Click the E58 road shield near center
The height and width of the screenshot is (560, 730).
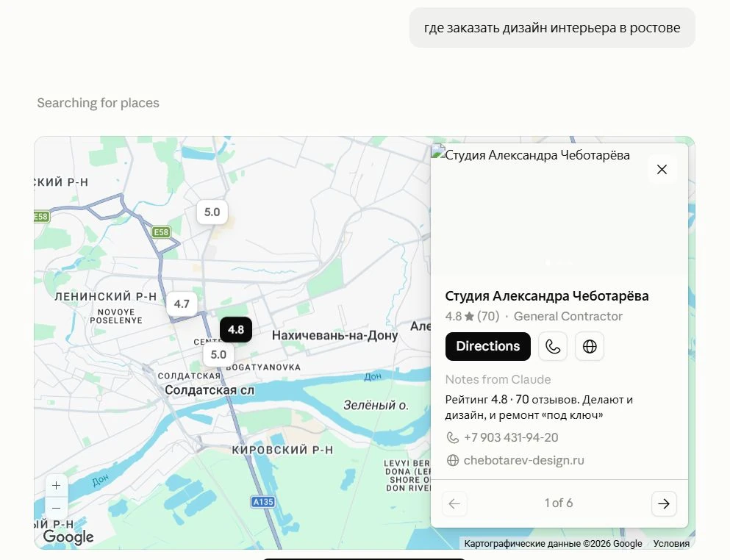coord(161,231)
